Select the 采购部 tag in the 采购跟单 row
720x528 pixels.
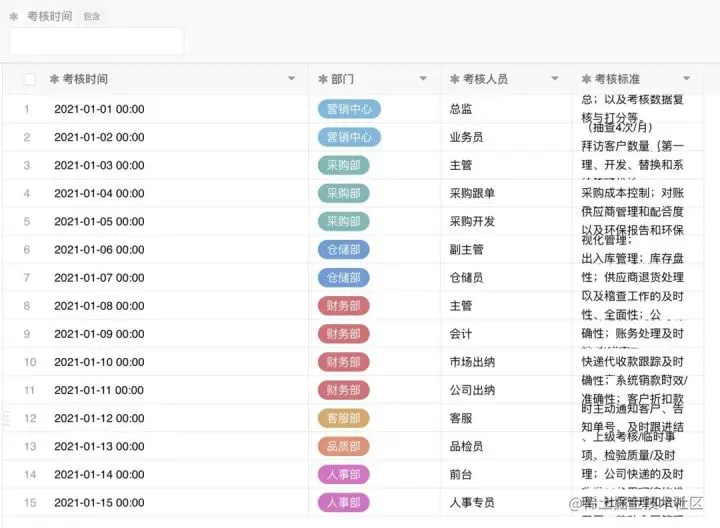(343, 193)
